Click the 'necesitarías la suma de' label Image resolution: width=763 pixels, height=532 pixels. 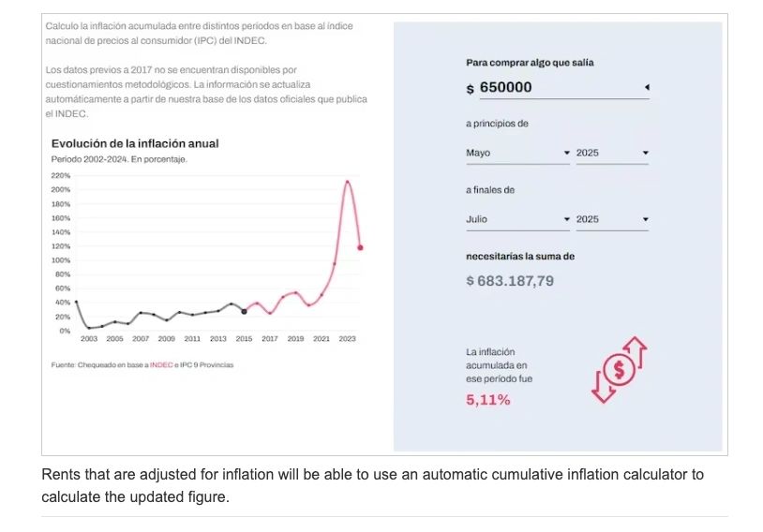(520, 256)
